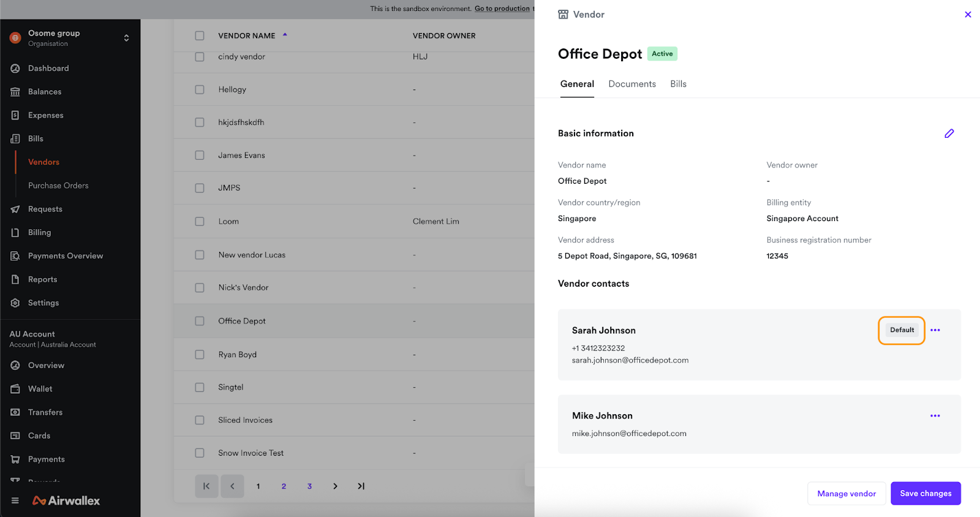Edit Basic information with pencil icon

point(949,134)
